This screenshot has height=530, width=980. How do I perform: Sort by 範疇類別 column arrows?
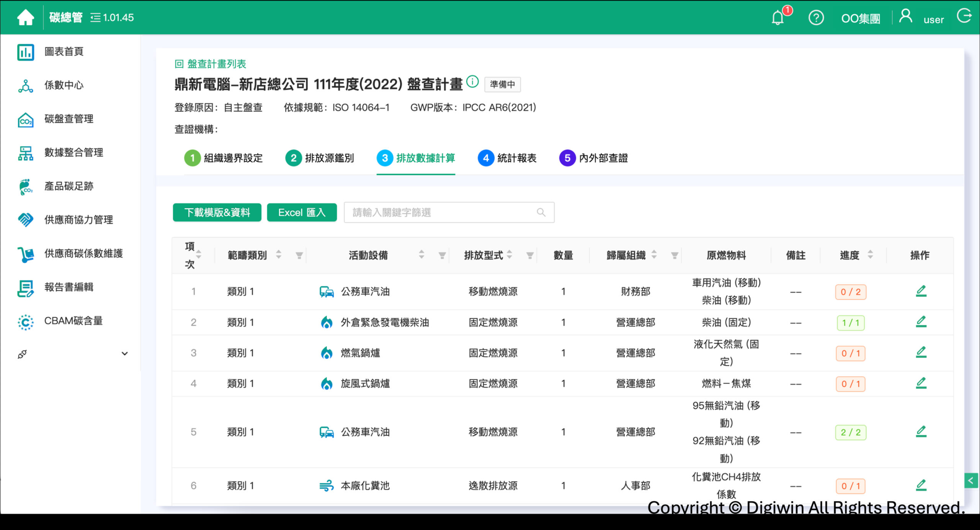279,255
